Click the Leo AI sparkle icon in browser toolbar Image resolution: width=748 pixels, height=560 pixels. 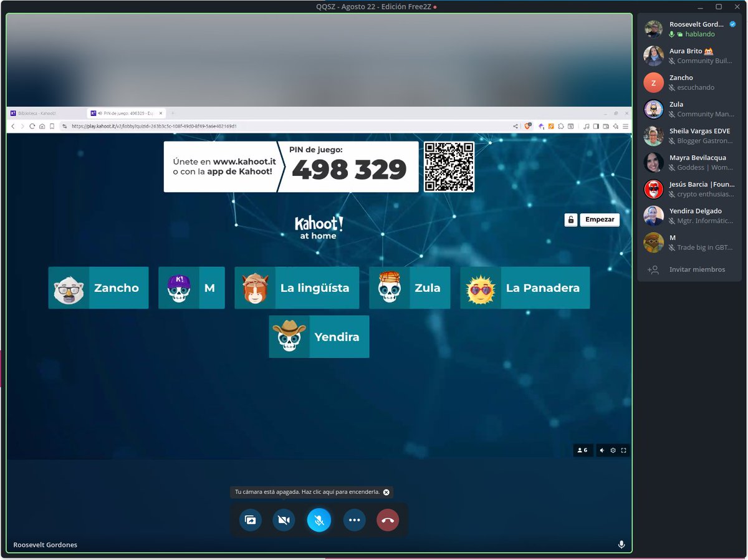pyautogui.click(x=615, y=126)
